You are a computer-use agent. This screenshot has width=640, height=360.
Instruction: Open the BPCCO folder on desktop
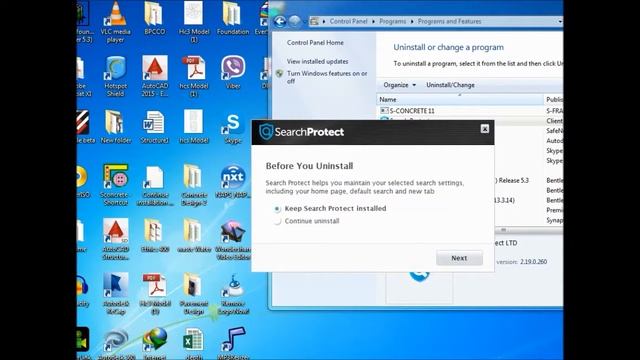point(155,18)
